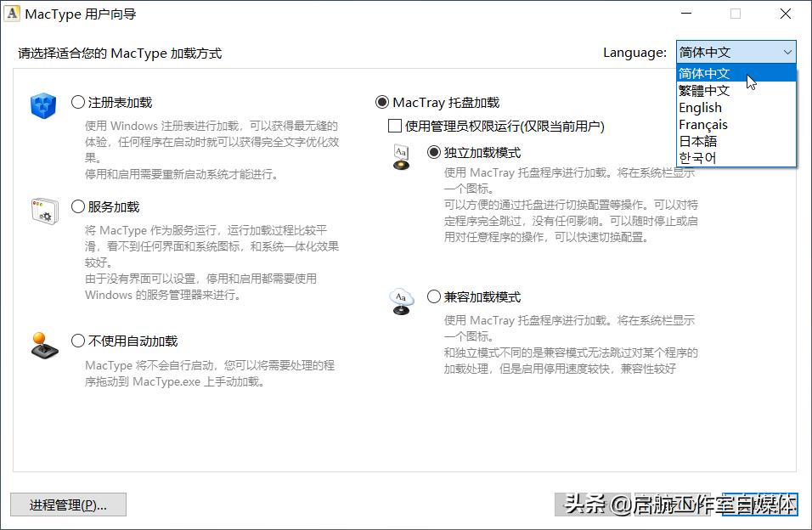Select the 服务加载 loading method

pos(76,206)
